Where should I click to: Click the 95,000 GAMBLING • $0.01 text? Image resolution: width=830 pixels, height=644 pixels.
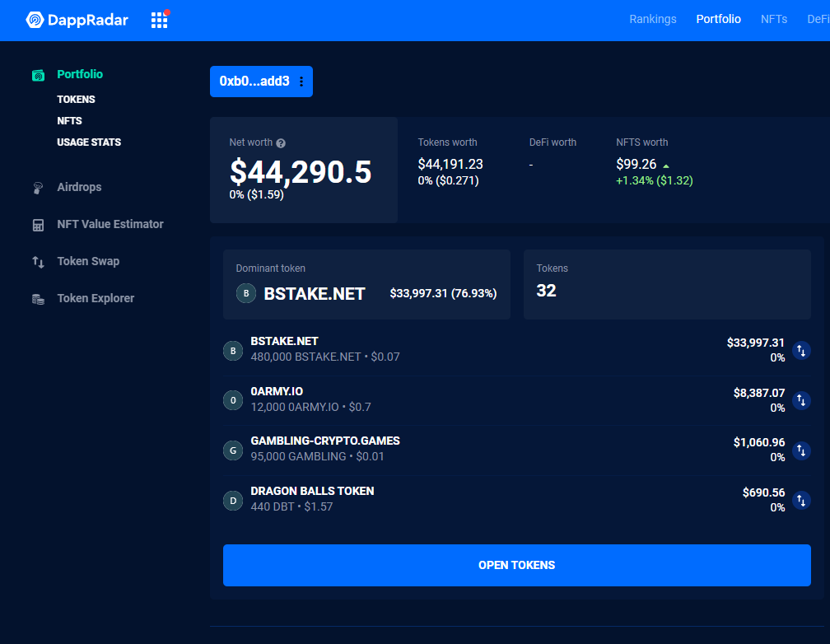coord(318,456)
